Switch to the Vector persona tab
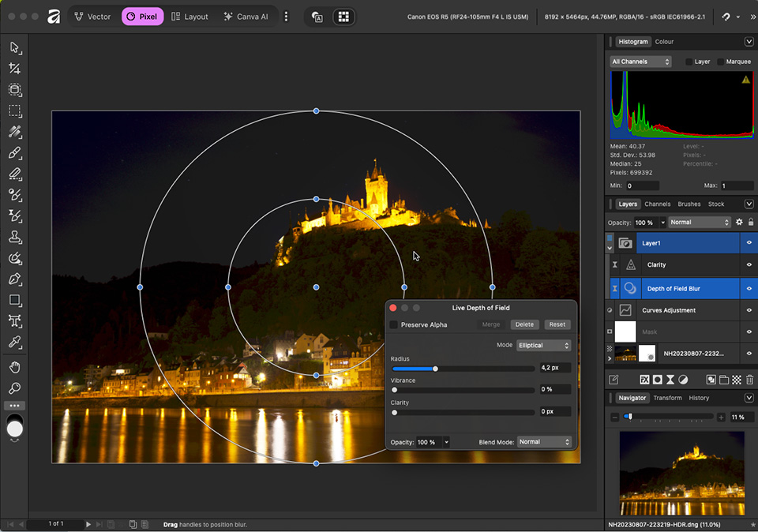 (x=92, y=17)
